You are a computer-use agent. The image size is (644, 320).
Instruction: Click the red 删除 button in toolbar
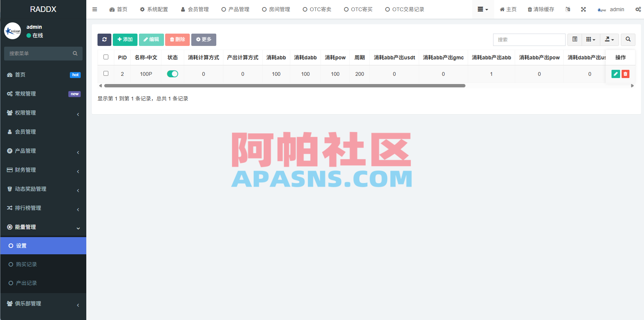click(177, 40)
